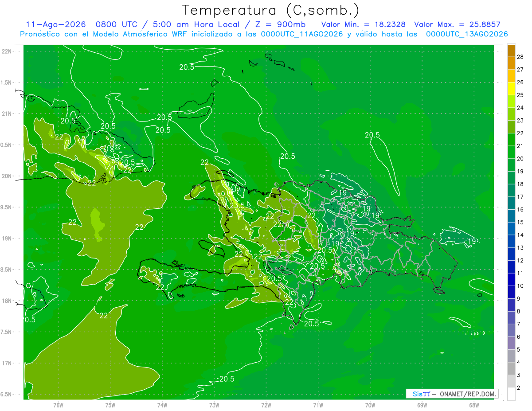Image resolution: width=532 pixels, height=411 pixels.
Task: Click the '71W' longitude axis label
Action: tap(318, 405)
